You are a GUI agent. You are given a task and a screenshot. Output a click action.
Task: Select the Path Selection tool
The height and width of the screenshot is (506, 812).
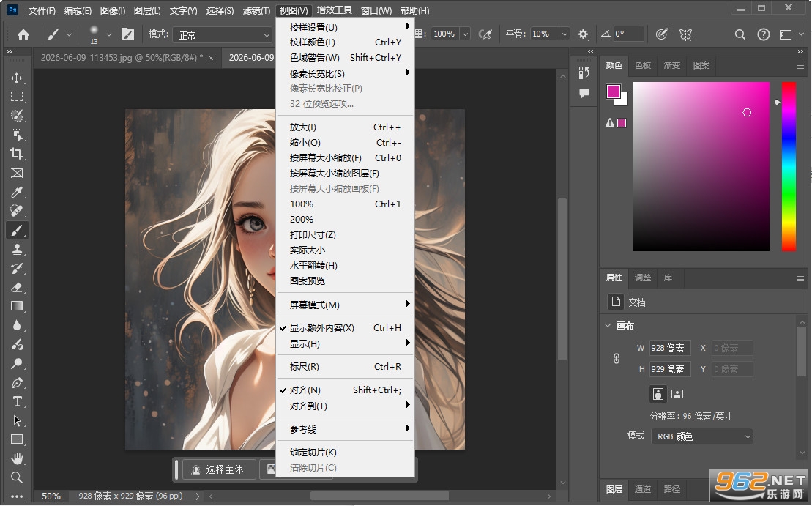[x=17, y=420]
